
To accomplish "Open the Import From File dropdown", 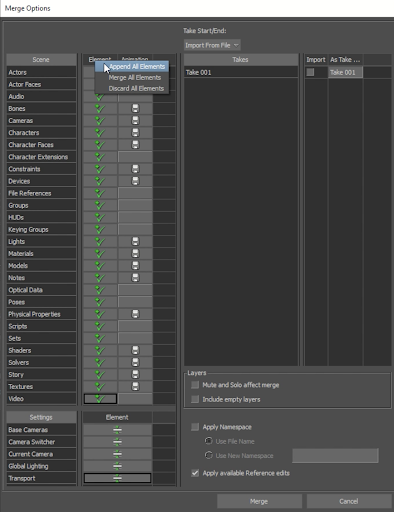I will (x=212, y=45).
